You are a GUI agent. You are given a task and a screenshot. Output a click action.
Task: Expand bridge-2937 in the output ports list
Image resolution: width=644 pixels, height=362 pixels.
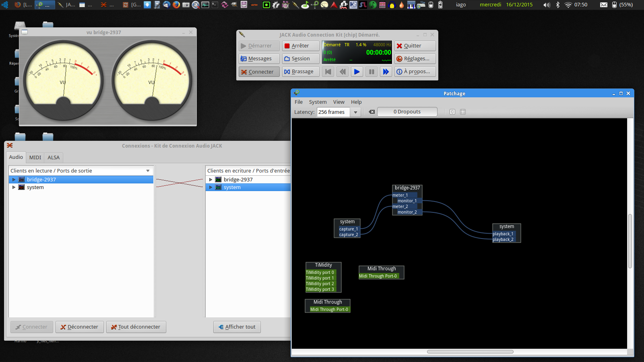coord(14,180)
